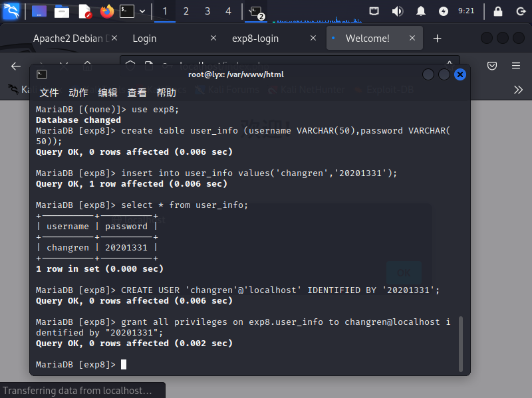Open the Pocket save icon in Firefox

point(492,66)
